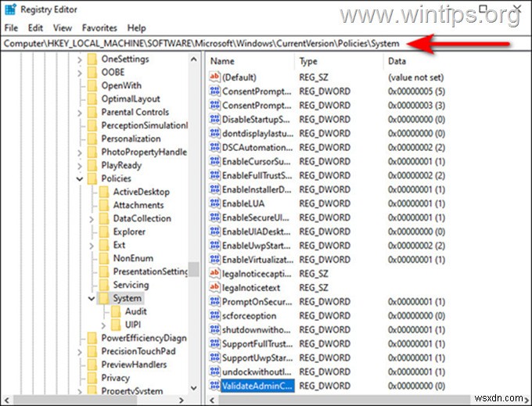Click the (Default) string value icon
The image size is (532, 406).
tap(214, 77)
